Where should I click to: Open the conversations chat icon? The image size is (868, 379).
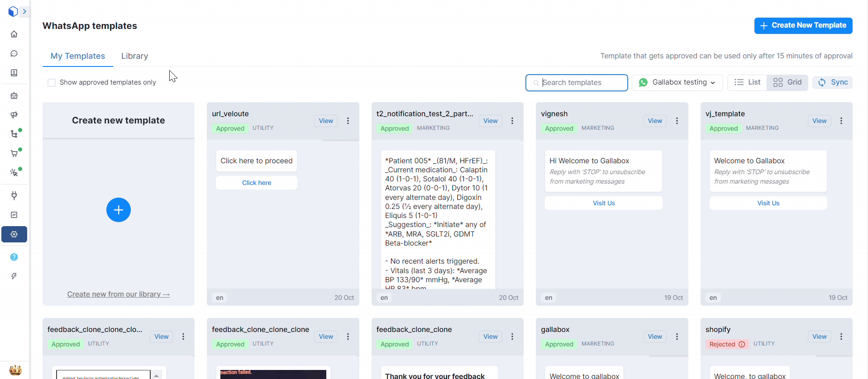[x=14, y=54]
